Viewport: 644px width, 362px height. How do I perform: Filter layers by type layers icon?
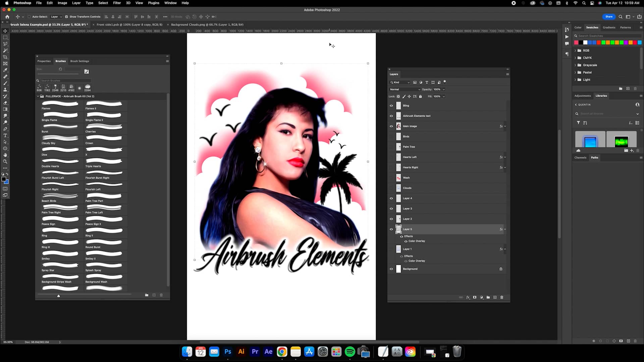click(x=427, y=82)
